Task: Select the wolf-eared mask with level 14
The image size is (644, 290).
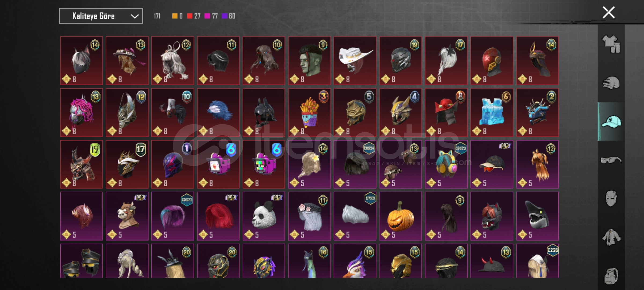Action: (x=81, y=61)
